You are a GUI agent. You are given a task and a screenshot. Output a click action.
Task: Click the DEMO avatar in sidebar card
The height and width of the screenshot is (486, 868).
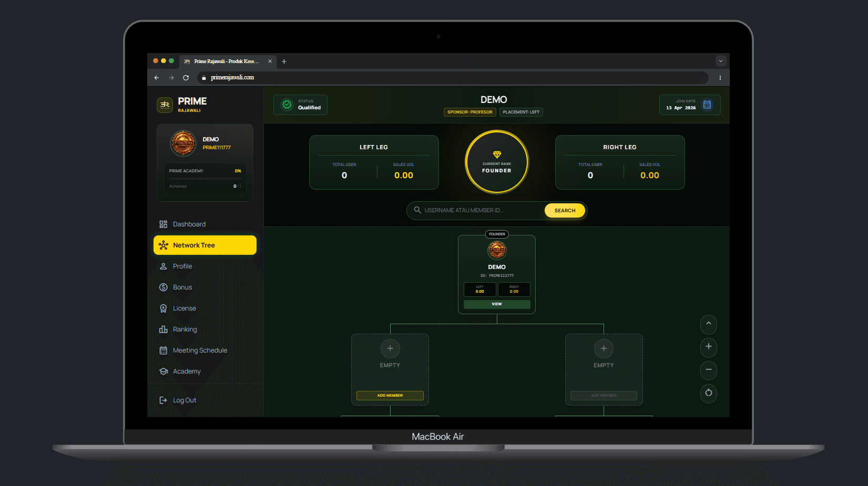tap(183, 143)
